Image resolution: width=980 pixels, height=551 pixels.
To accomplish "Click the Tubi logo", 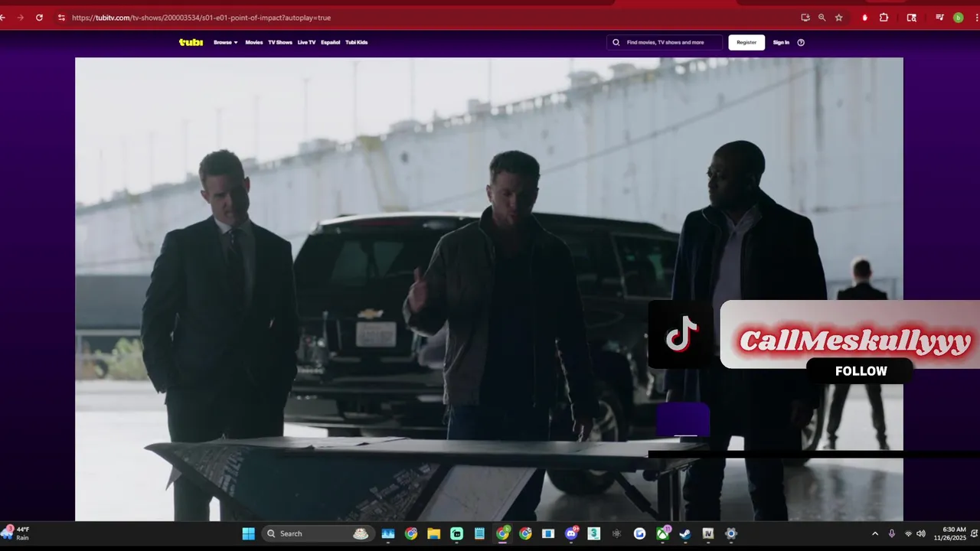I will [x=191, y=42].
